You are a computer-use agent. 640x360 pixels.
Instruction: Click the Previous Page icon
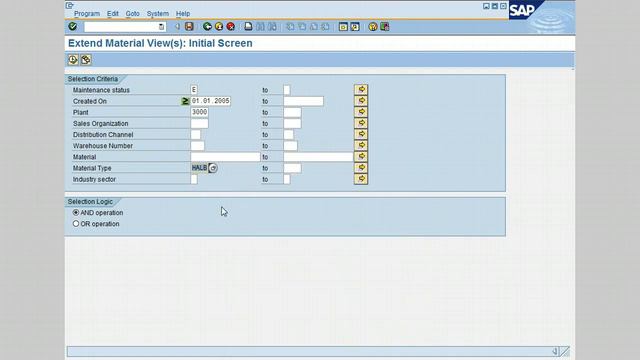point(302,27)
